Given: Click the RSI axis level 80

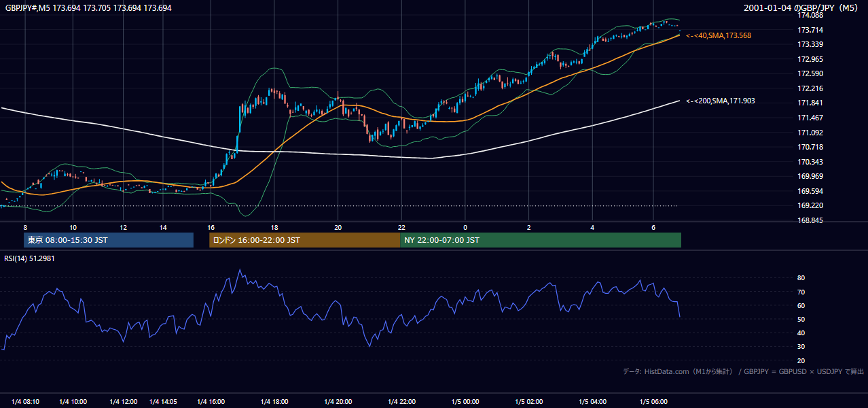Looking at the screenshot, I should click(x=801, y=278).
